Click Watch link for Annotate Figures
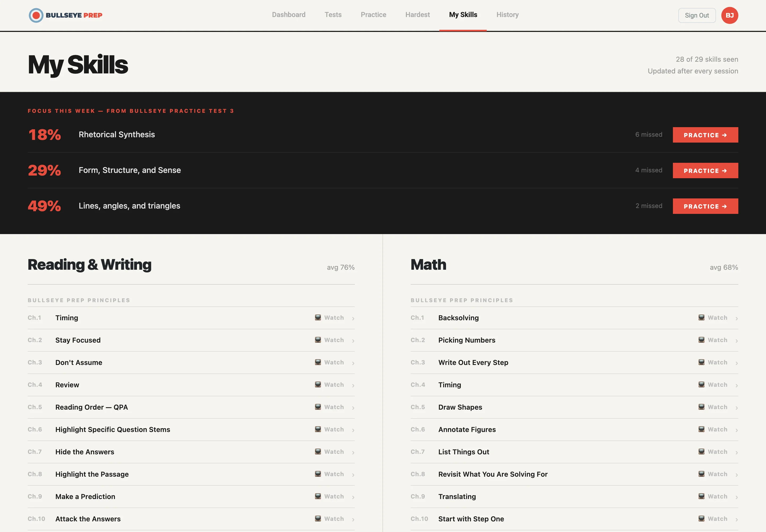766x532 pixels. pos(717,429)
